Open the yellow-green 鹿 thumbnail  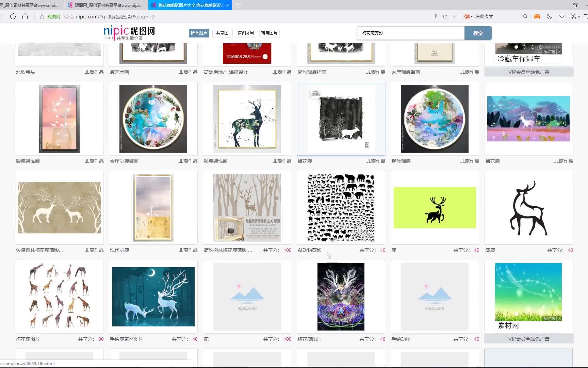tap(435, 208)
